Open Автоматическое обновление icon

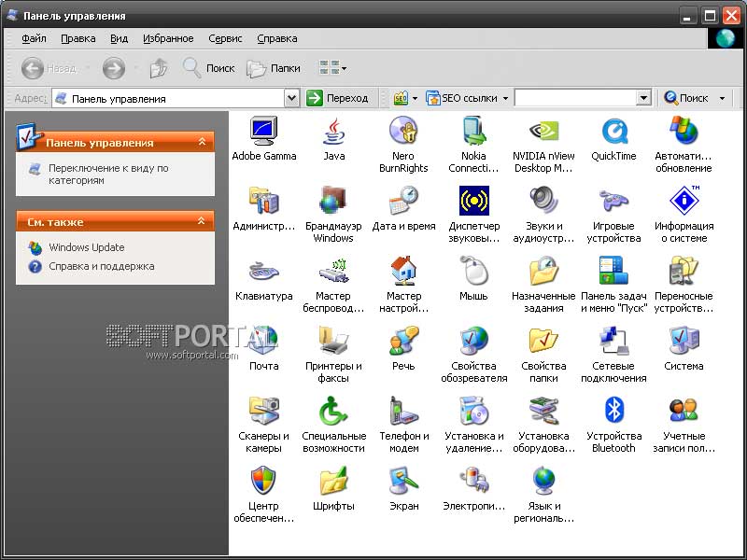tap(684, 145)
